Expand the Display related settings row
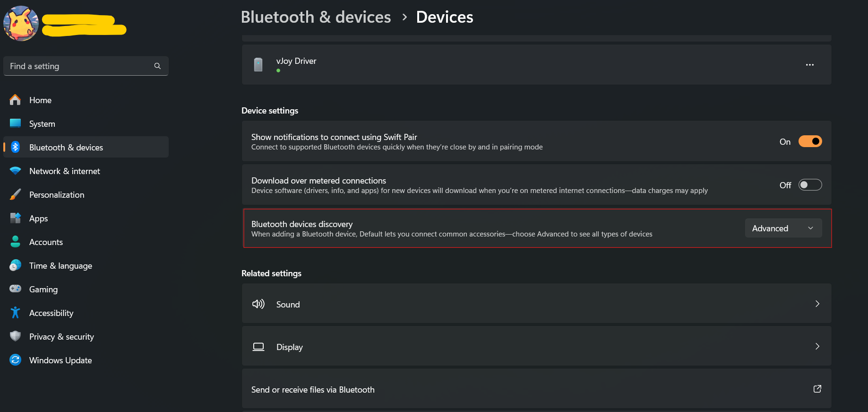 click(817, 346)
